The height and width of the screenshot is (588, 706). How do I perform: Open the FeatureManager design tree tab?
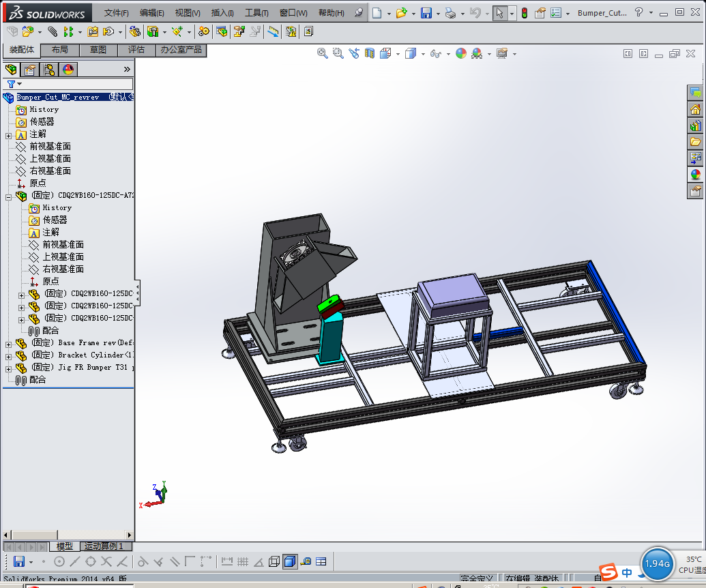(11, 70)
